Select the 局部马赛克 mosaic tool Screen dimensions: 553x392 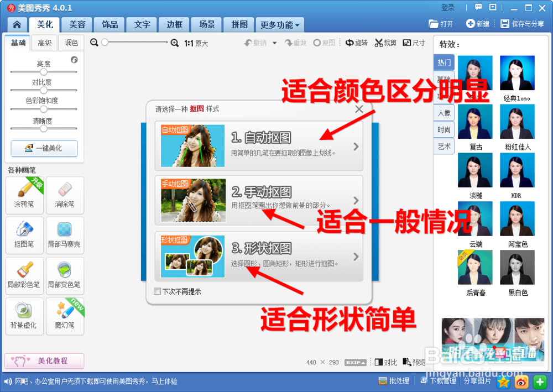pyautogui.click(x=65, y=235)
